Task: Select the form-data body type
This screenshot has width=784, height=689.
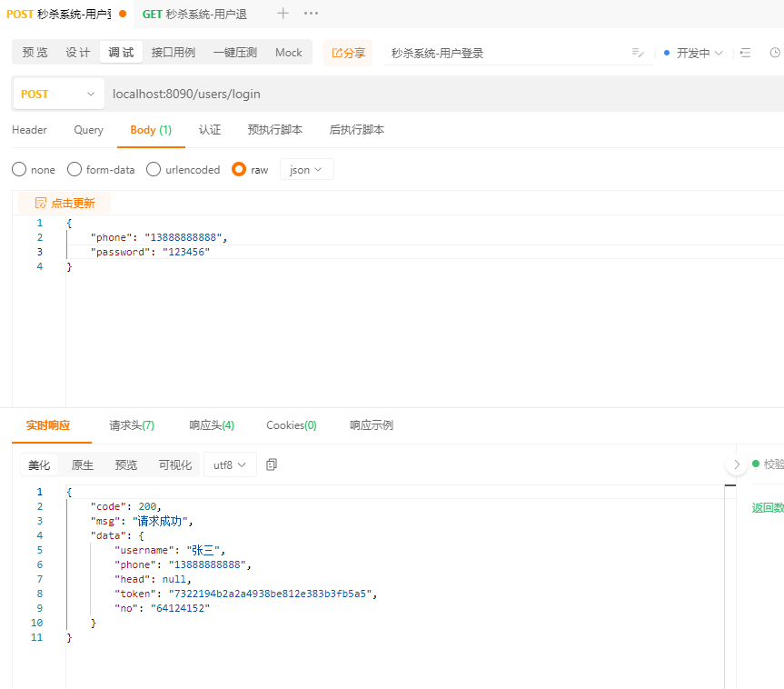Action: pyautogui.click(x=74, y=170)
